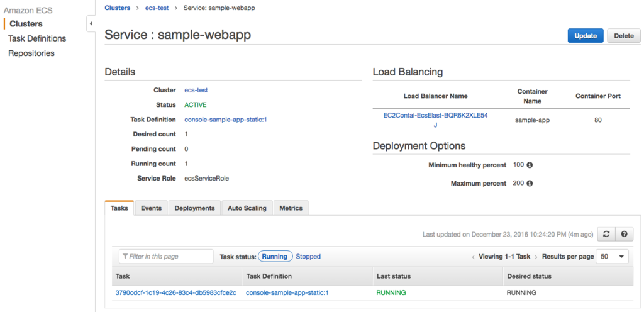The height and width of the screenshot is (312, 644).
Task: Click the Amazon ECS sidebar heading
Action: 28,11
